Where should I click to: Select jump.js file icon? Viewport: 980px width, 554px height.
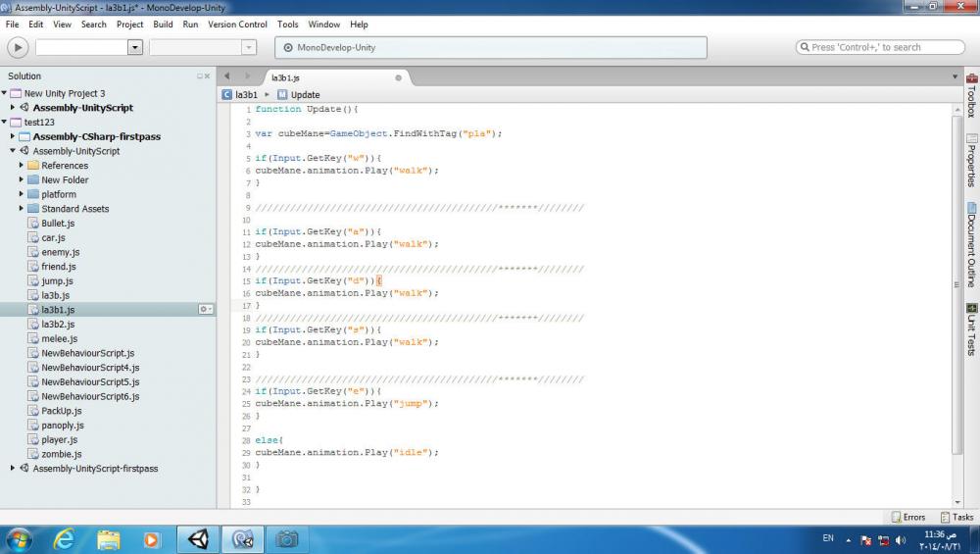coord(33,280)
